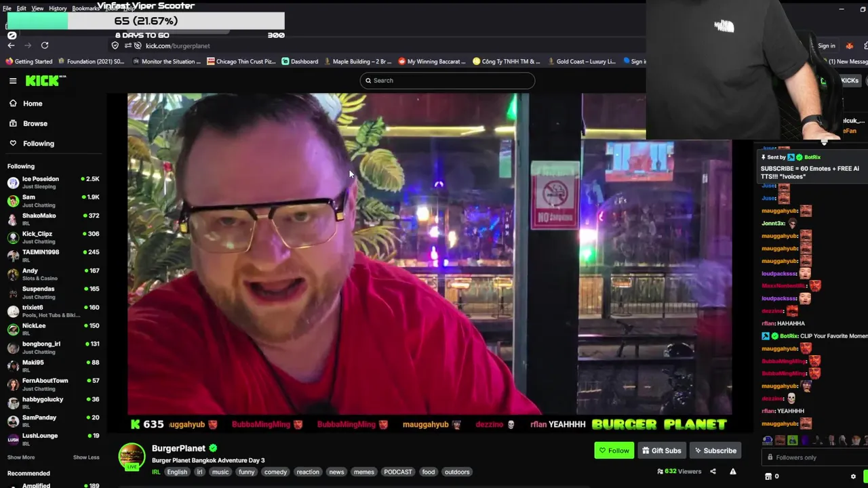Open the shield tracking protection icon
868x488 pixels.
115,45
